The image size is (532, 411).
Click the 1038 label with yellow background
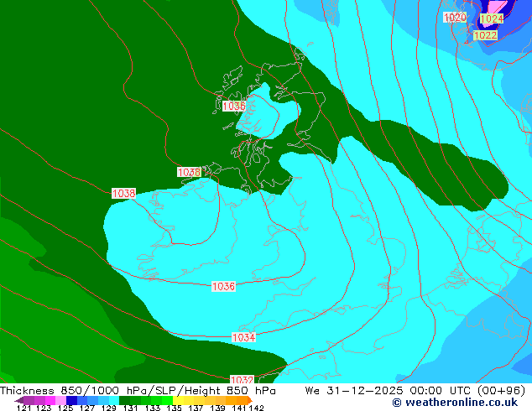coord(189,172)
